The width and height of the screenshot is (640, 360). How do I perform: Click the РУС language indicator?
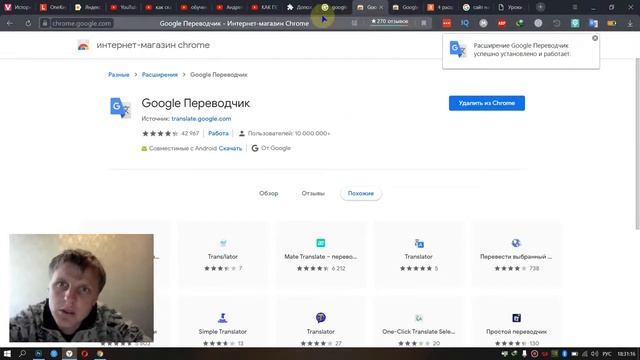tap(607, 354)
